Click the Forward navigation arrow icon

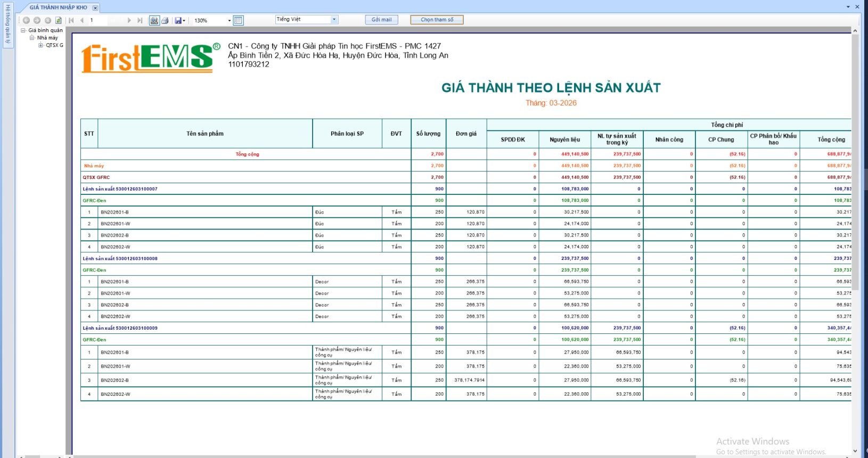[37, 20]
